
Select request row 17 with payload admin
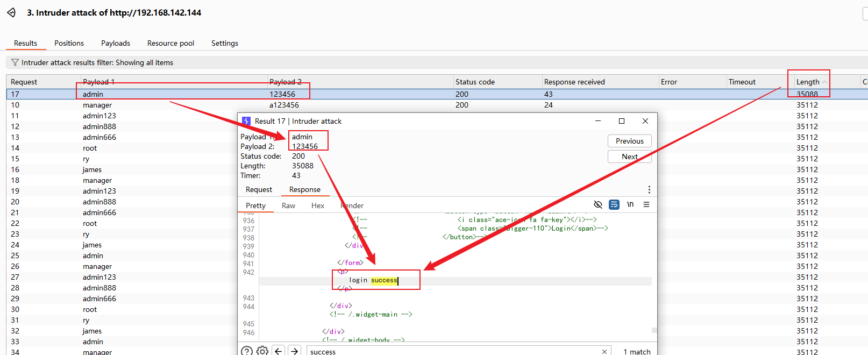pyautogui.click(x=437, y=94)
